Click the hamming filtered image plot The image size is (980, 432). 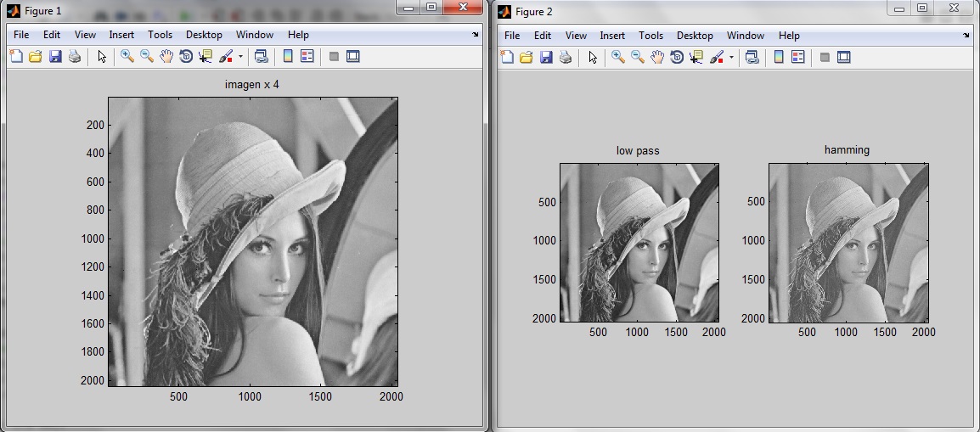click(848, 243)
